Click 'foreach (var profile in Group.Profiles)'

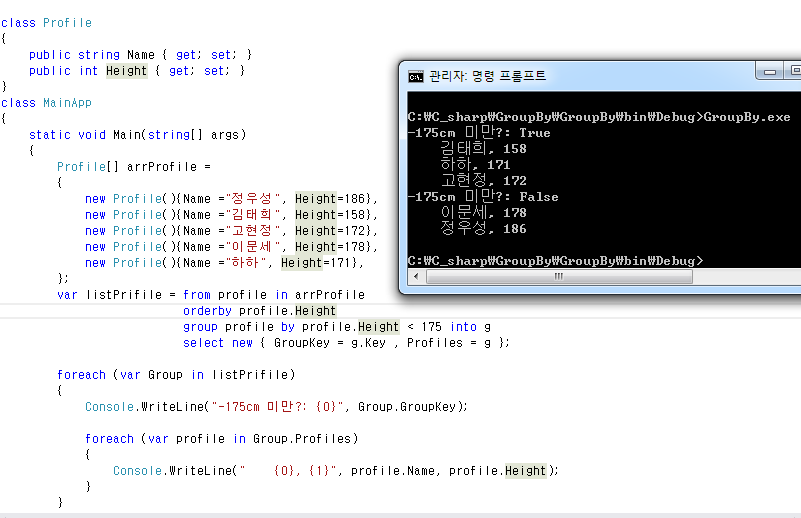pyautogui.click(x=222, y=439)
